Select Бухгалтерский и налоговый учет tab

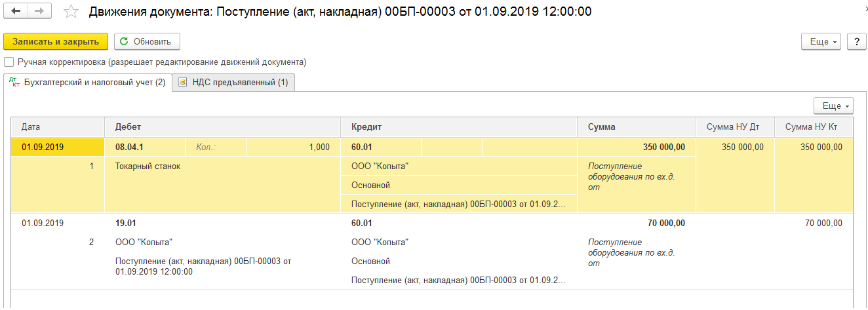(88, 83)
